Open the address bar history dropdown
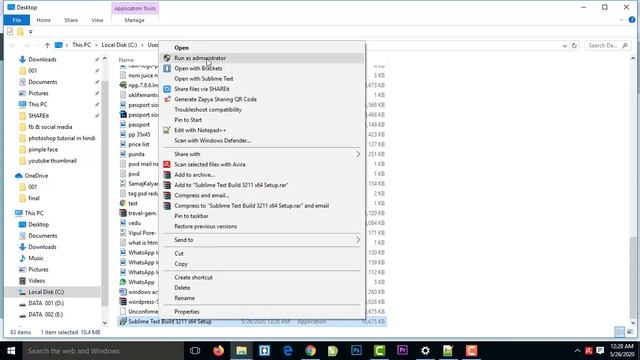This screenshot has width=640, height=360. tap(565, 46)
